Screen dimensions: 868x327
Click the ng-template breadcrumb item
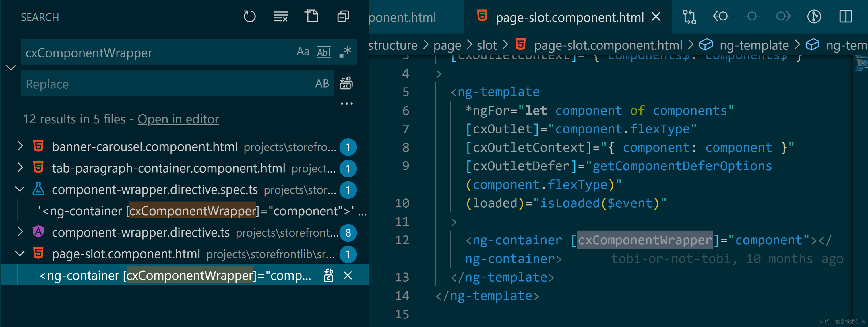point(753,45)
